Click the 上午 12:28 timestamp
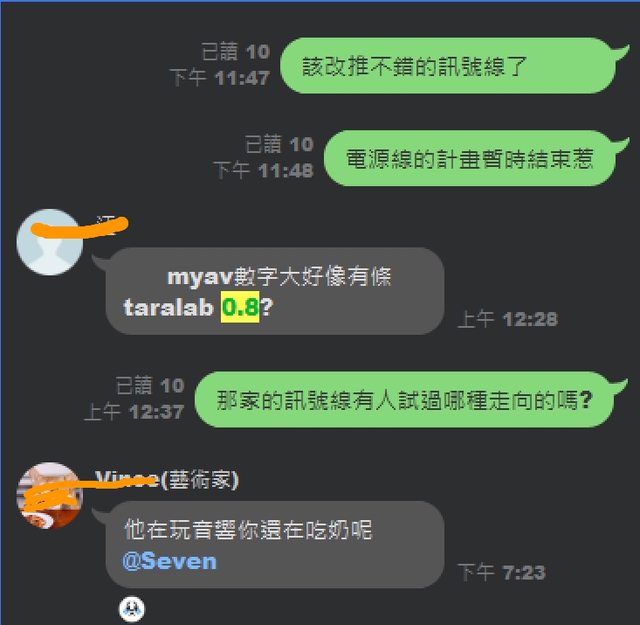Image resolution: width=640 pixels, height=625 pixels. tap(508, 319)
